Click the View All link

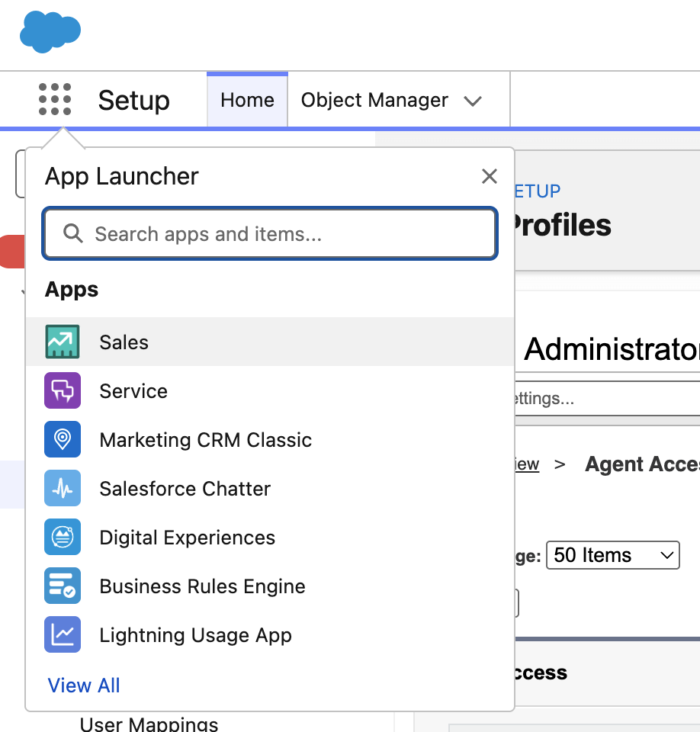84,685
